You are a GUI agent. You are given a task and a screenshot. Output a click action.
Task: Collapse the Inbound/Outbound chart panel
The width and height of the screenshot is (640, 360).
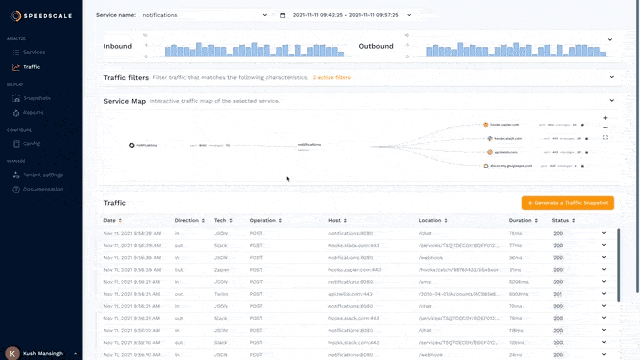click(x=610, y=40)
